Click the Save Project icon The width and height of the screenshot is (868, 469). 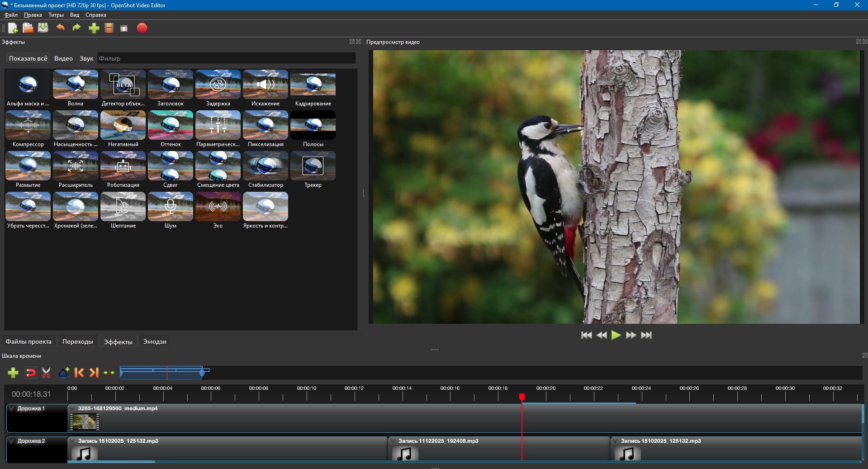(x=43, y=28)
